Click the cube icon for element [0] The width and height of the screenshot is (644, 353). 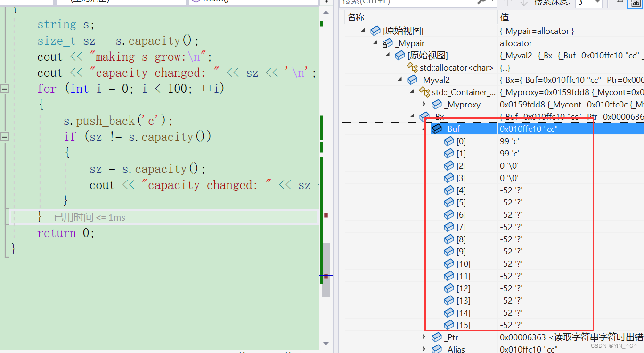449,141
